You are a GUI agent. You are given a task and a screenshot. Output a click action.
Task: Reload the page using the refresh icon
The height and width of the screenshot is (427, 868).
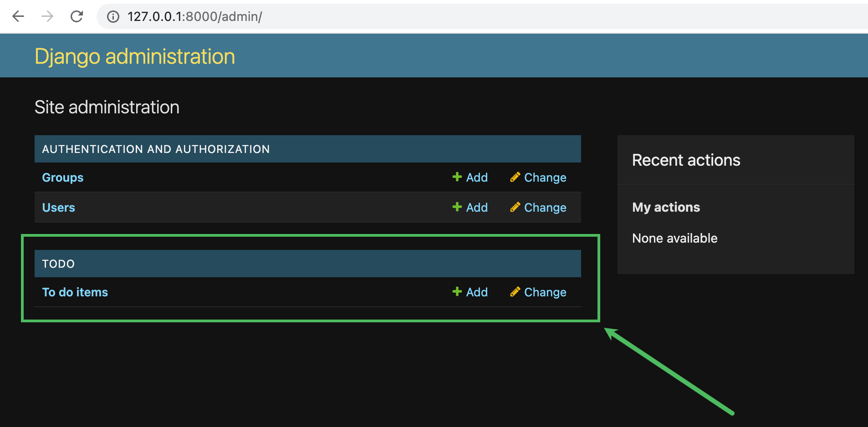(x=77, y=16)
